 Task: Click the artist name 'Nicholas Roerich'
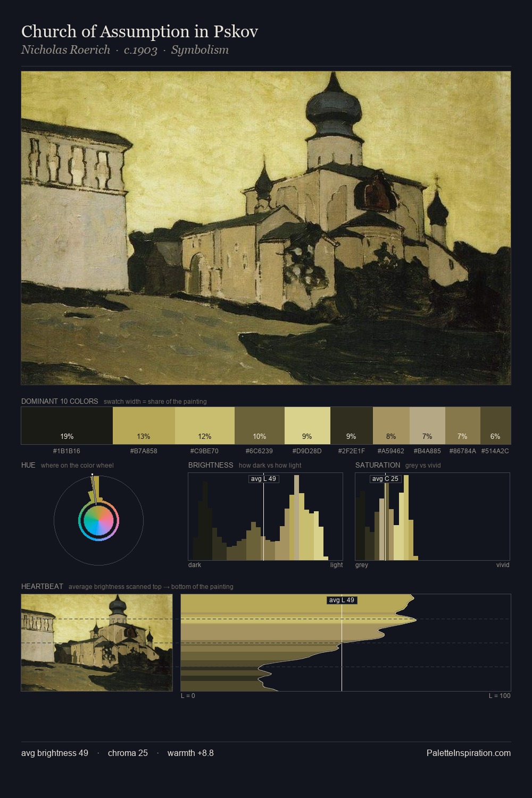coord(65,50)
